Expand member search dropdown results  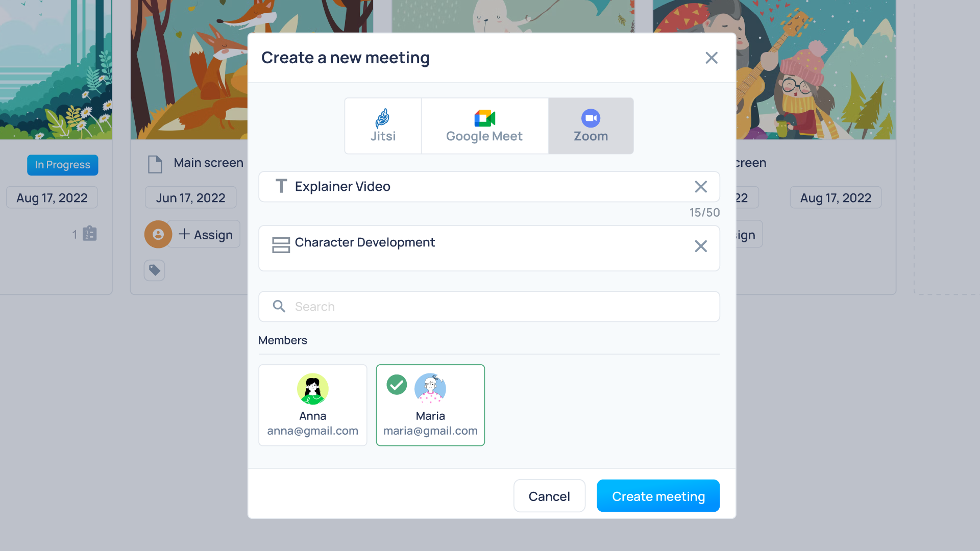click(x=489, y=306)
